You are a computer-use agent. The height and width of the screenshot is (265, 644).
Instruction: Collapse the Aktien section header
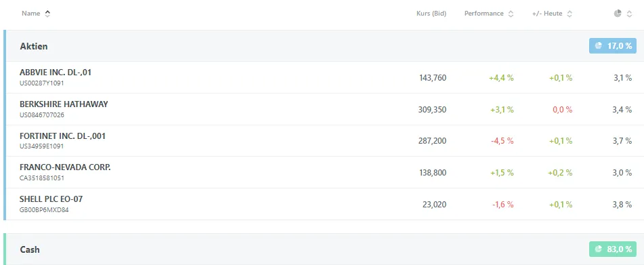[323, 46]
